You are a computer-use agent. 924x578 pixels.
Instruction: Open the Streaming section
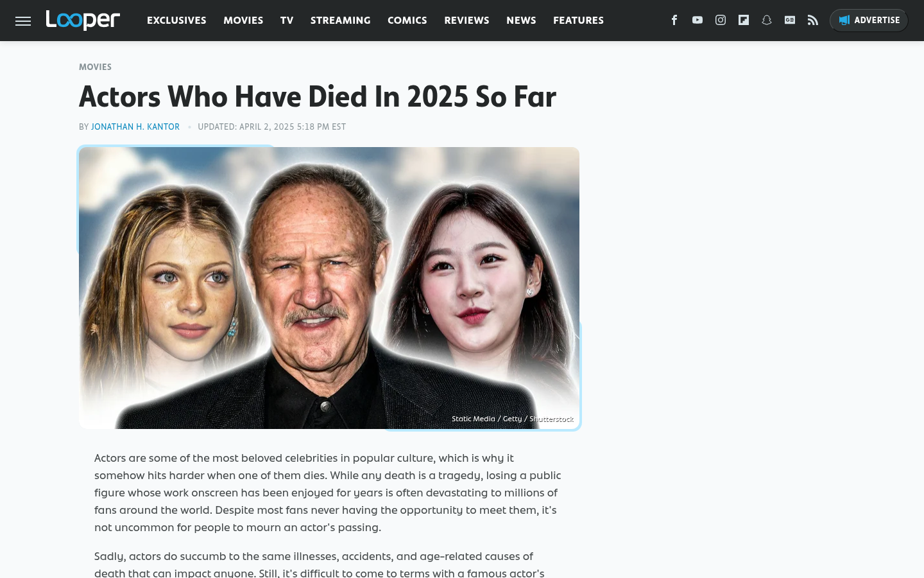point(341,21)
